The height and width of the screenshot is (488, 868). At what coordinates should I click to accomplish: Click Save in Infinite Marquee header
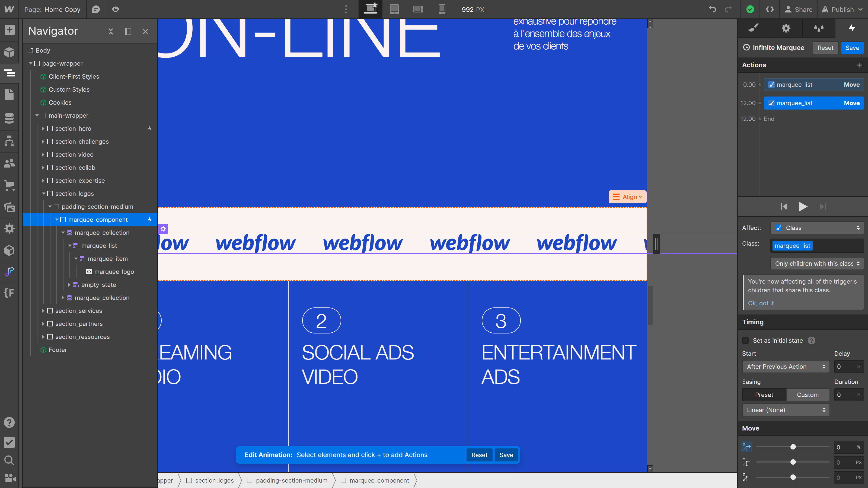click(852, 47)
